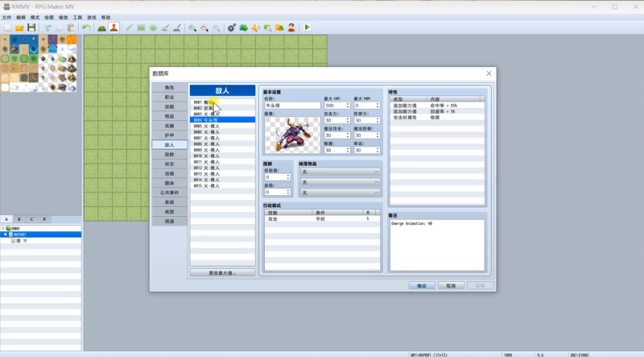Viewport: 644px width, 357px height.
Task: Open the 模式 menu
Action: [35, 17]
